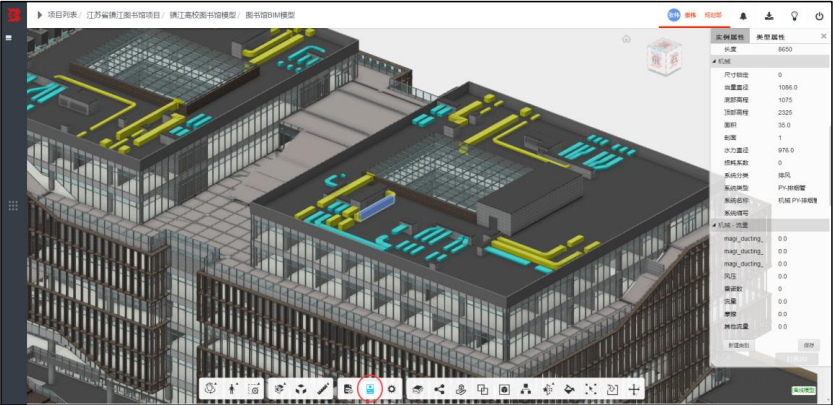Viewport: 833px width, 405px height.
Task: Click the 底部高程 value 1075
Action: pos(785,100)
